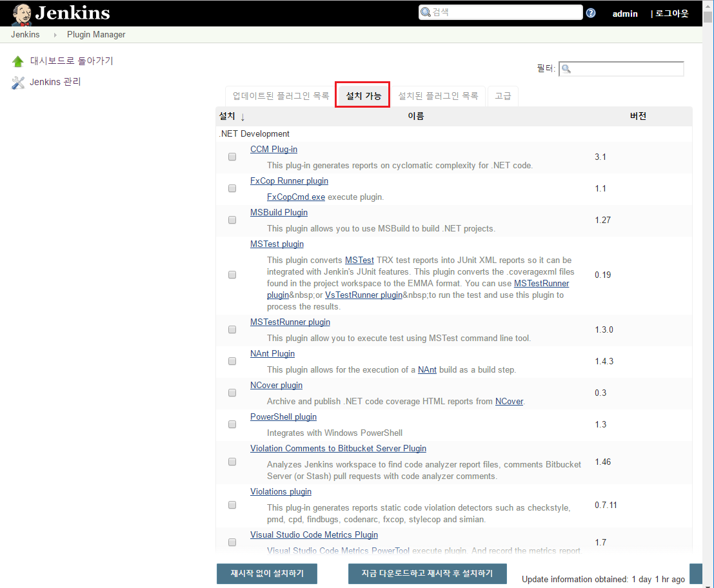Open the MSBuild Plugin link
Image resolution: width=714 pixels, height=588 pixels.
(x=279, y=213)
